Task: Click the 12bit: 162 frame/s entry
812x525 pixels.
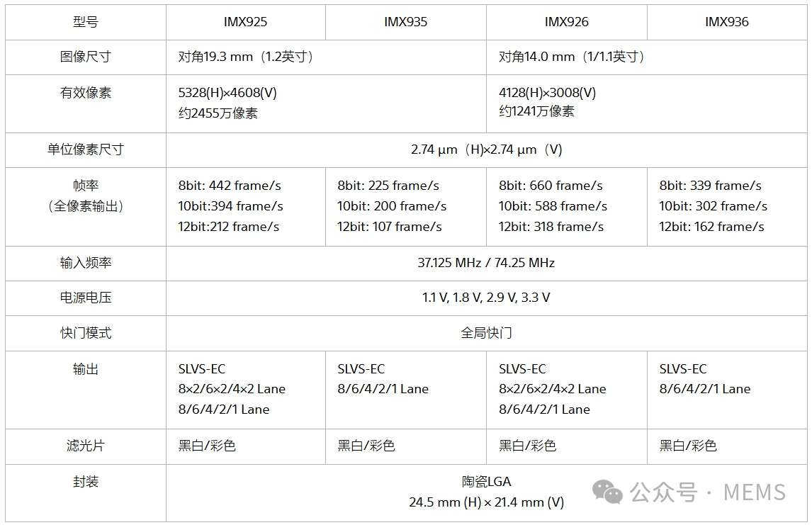Action: 711,227
